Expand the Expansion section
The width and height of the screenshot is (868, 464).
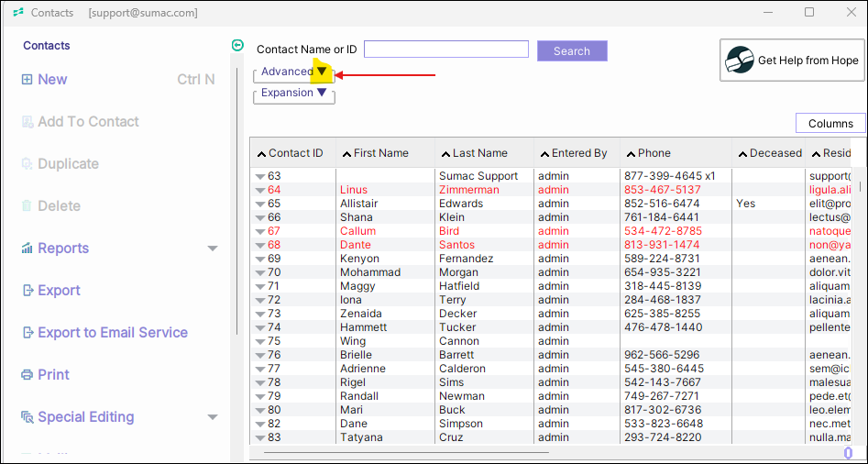[322, 93]
